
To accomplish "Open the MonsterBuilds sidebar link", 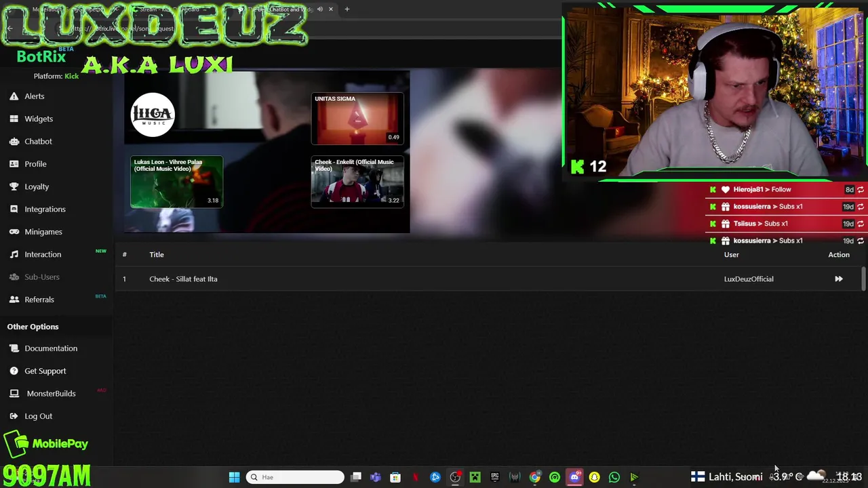I will pos(51,394).
